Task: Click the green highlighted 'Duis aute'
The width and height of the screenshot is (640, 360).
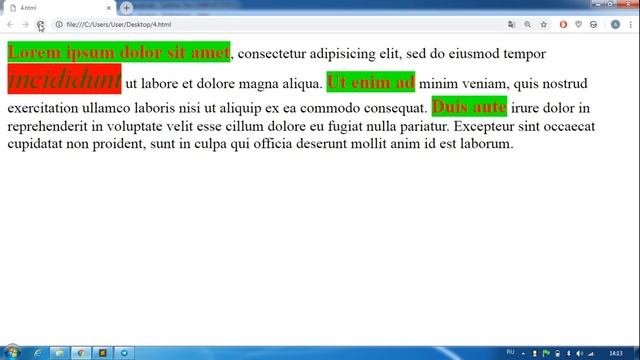Action: coord(469,107)
